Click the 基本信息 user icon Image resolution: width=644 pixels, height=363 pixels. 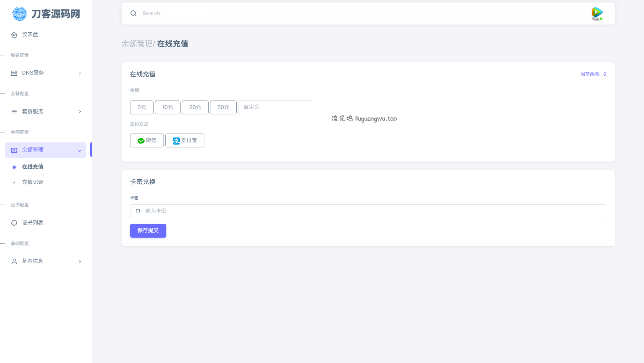(x=14, y=261)
